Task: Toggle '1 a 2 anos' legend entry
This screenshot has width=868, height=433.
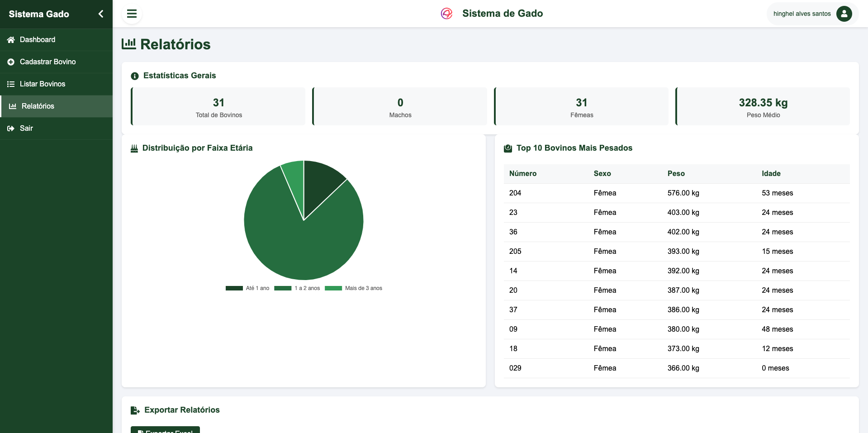Action: tap(297, 288)
